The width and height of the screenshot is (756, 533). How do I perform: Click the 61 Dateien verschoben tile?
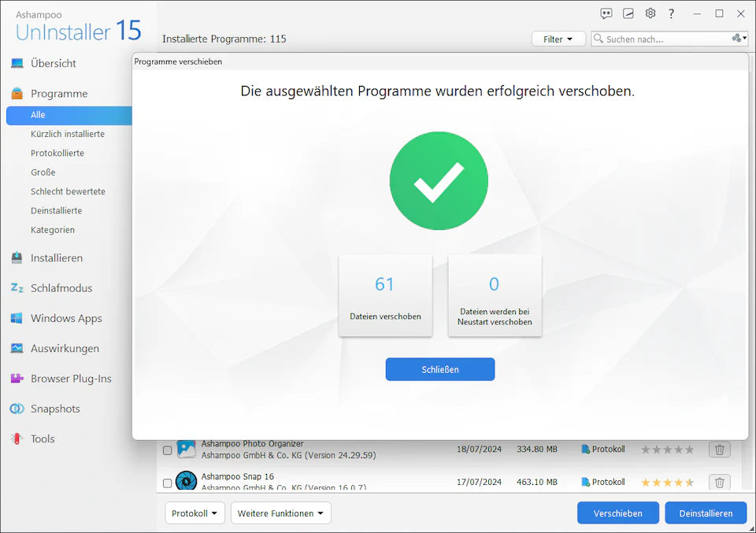point(385,295)
